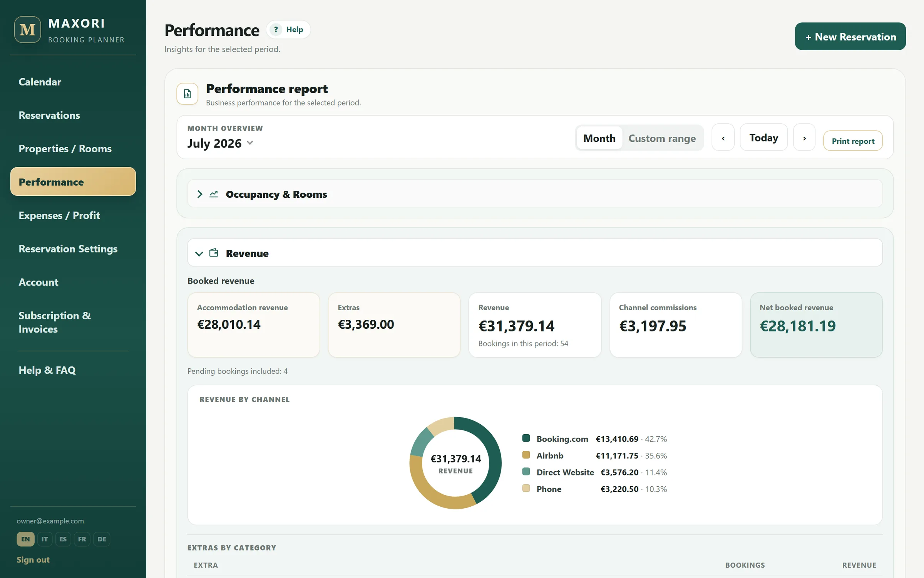924x578 pixels.
Task: Open Reservation Settings page
Action: click(73, 249)
